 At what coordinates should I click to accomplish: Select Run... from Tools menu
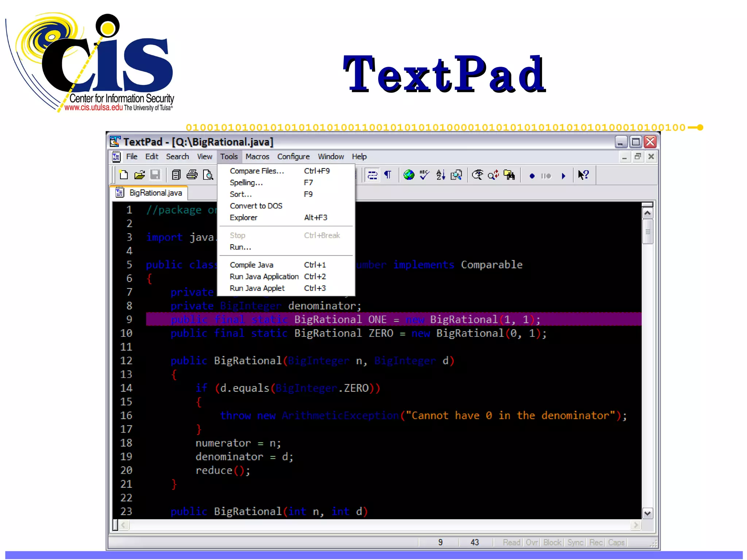tap(286, 247)
